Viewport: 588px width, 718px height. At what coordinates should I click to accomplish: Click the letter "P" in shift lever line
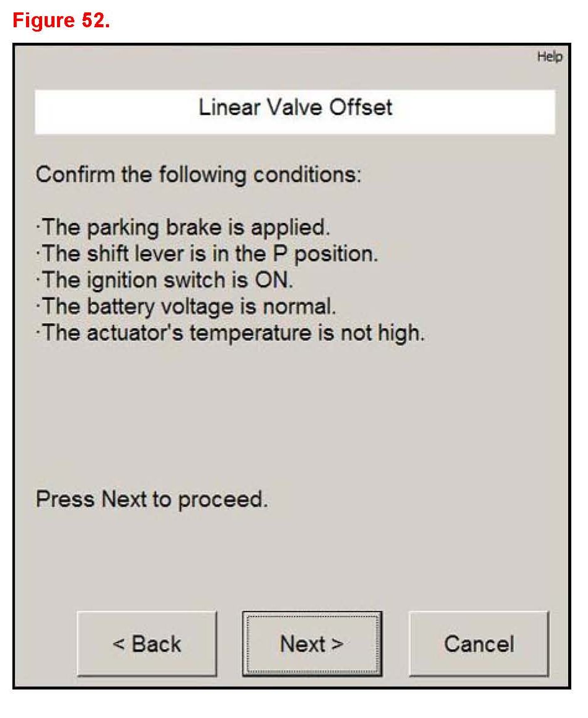pos(280,254)
